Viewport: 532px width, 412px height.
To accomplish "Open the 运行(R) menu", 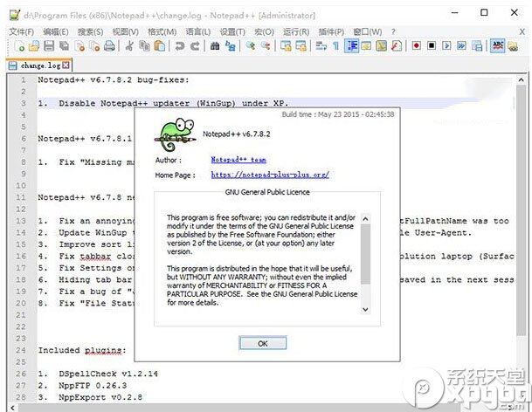I will [x=296, y=32].
